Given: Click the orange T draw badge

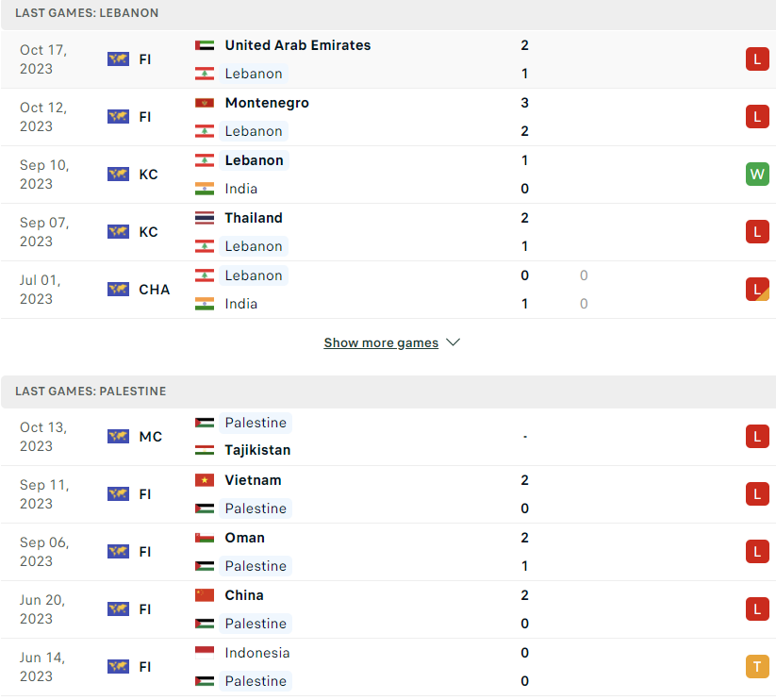Looking at the screenshot, I should coord(757,666).
